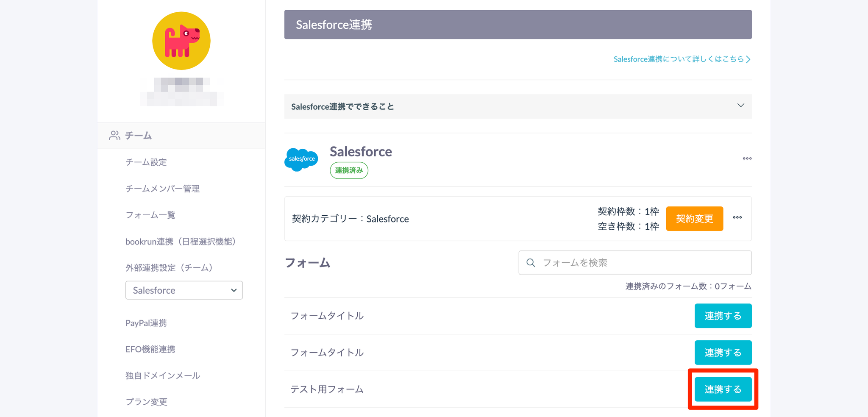Open Salesforce連携について詳しくはこちら link
Image resolution: width=868 pixels, height=417 pixels.
coord(682,59)
